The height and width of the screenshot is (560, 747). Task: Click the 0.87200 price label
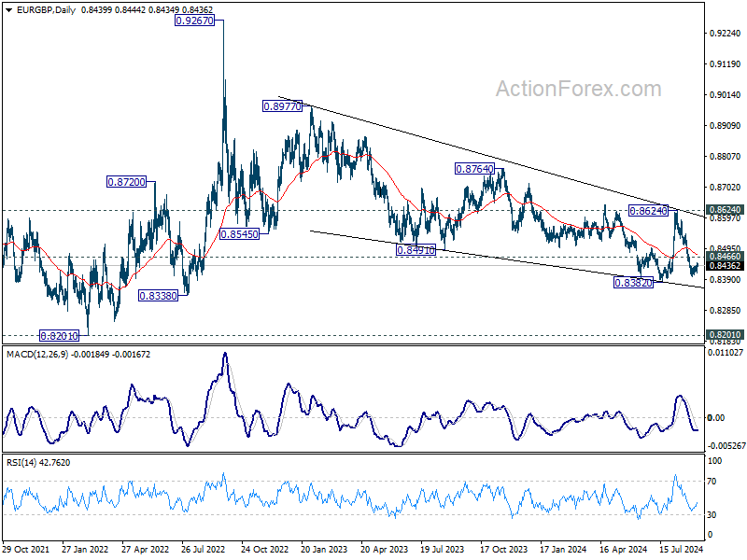click(x=126, y=182)
